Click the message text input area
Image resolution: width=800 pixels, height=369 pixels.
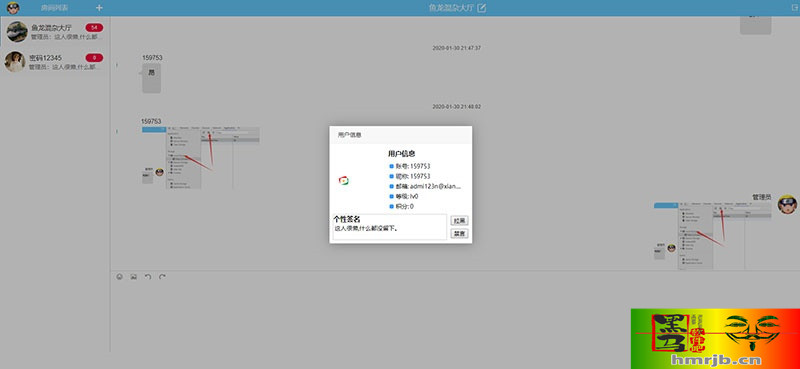[x=454, y=316]
